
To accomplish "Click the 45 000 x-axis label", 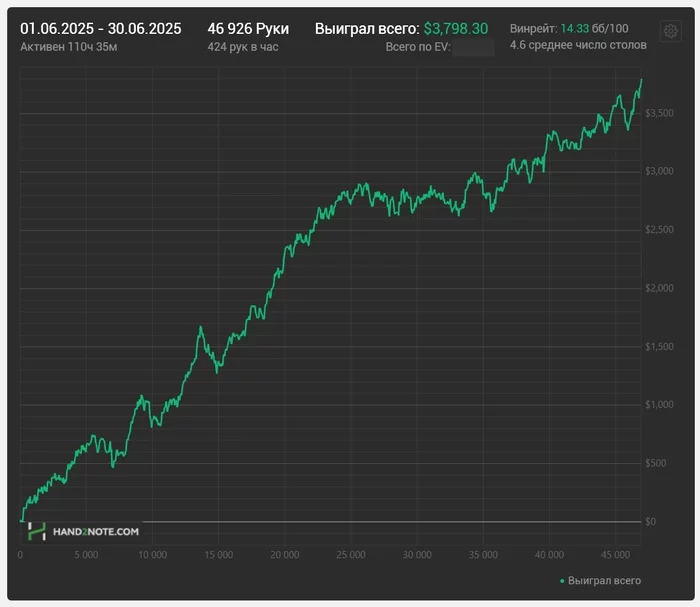I will point(616,555).
